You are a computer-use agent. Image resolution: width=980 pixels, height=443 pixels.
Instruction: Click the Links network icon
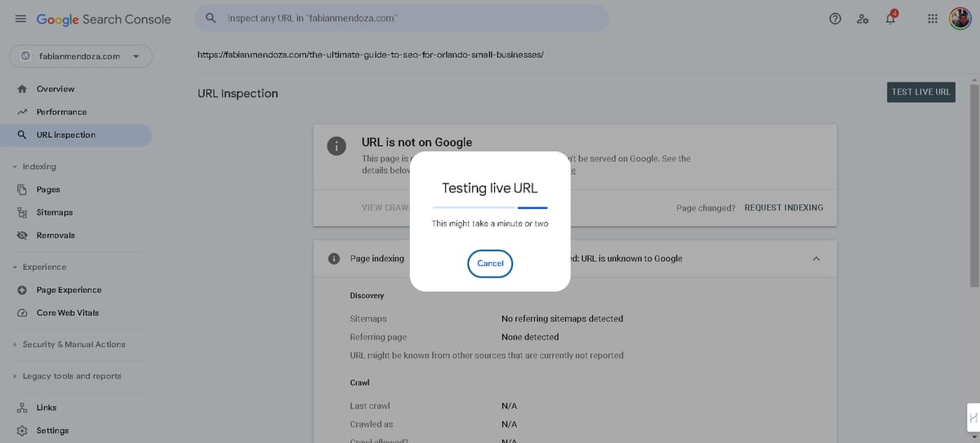tap(22, 407)
